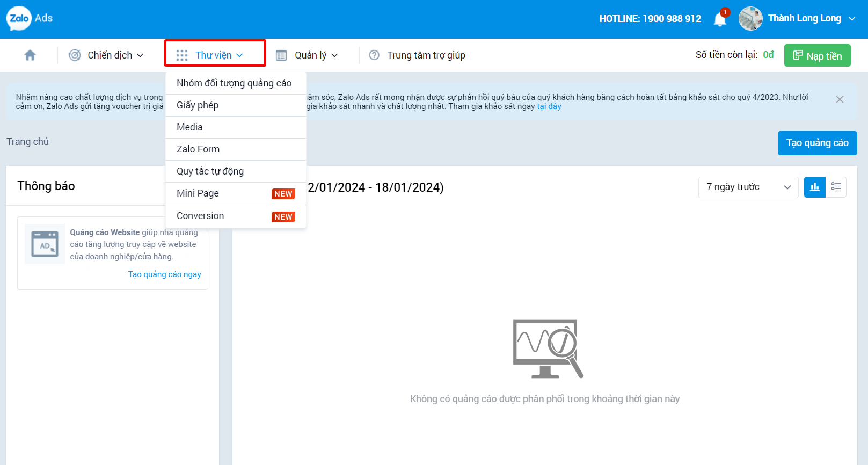Switch to list view

(x=836, y=187)
